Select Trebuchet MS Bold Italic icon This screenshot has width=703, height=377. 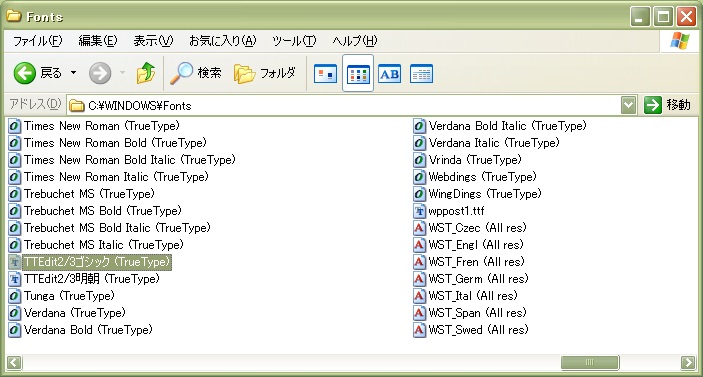14,228
